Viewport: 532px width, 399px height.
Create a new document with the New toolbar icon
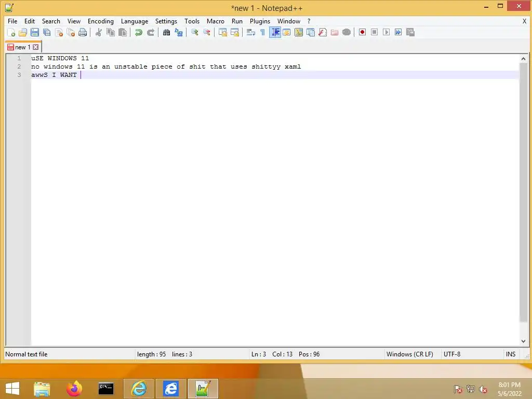(x=11, y=32)
